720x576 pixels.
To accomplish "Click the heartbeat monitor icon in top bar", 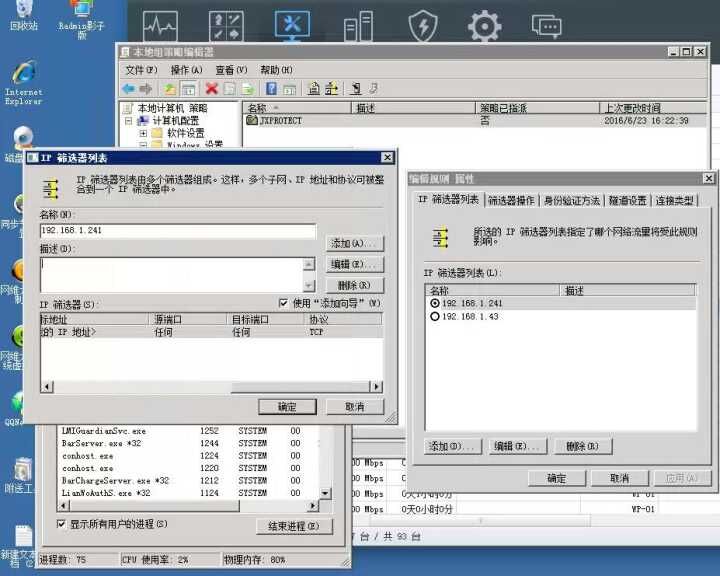I will click(x=160, y=26).
